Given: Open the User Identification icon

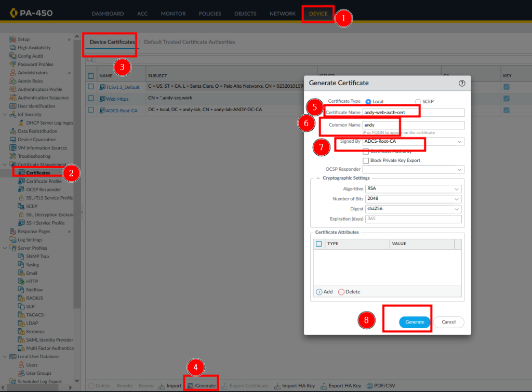Looking at the screenshot, I should pos(13,106).
